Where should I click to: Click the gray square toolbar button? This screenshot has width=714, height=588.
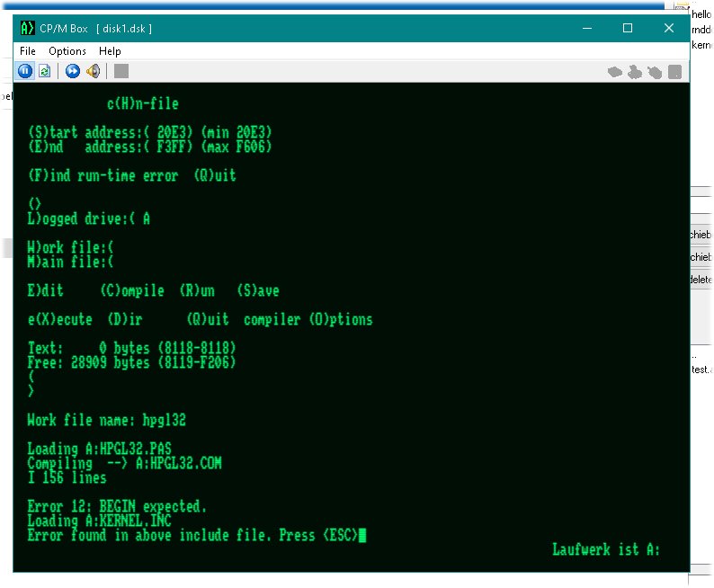coord(121,71)
